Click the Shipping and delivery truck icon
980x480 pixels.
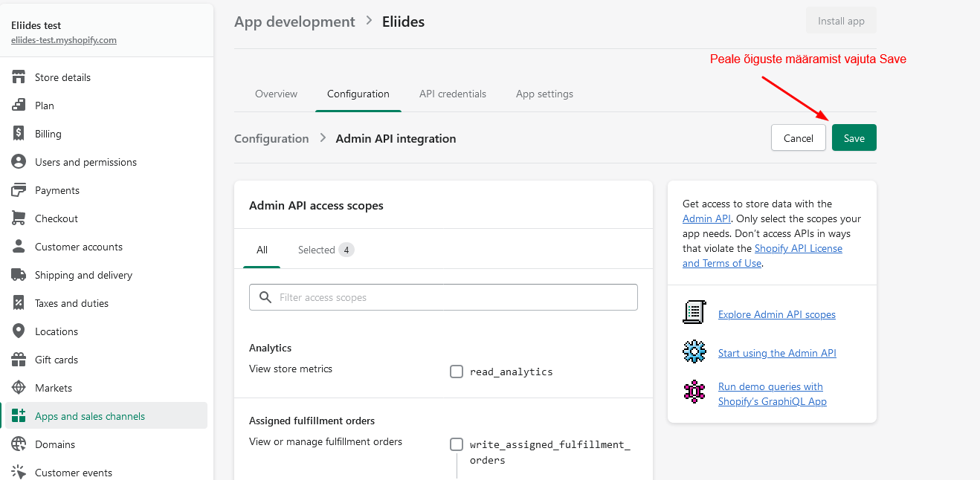pos(19,275)
